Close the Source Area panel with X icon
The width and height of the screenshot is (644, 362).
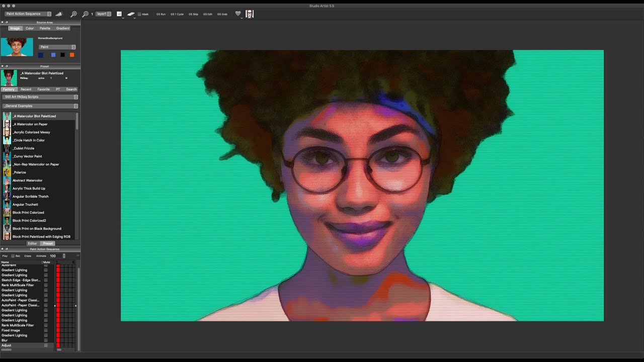[x=2, y=23]
